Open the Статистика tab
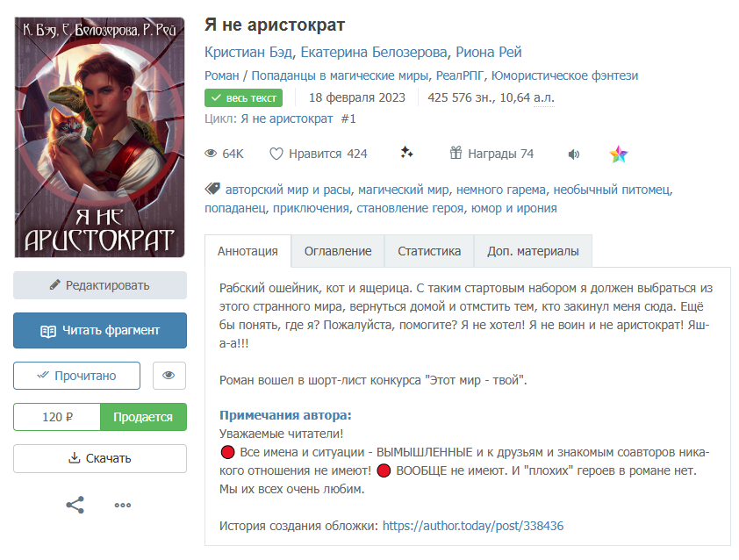 (429, 251)
